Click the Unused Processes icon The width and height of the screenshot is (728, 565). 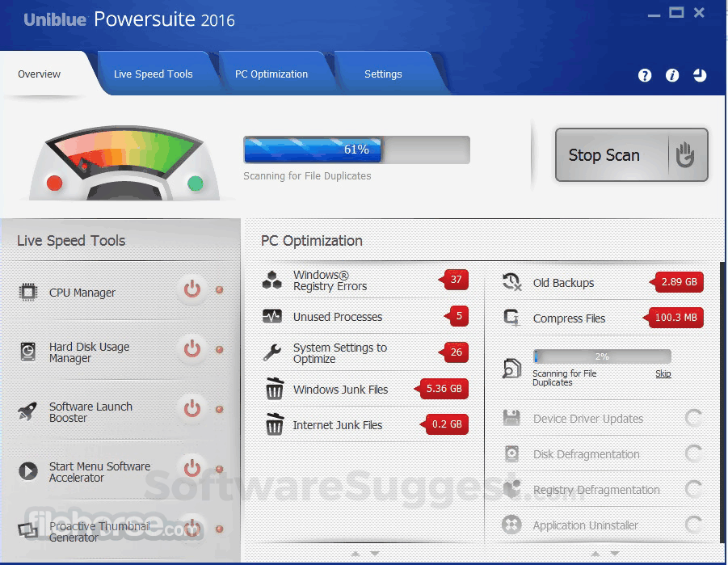[272, 316]
